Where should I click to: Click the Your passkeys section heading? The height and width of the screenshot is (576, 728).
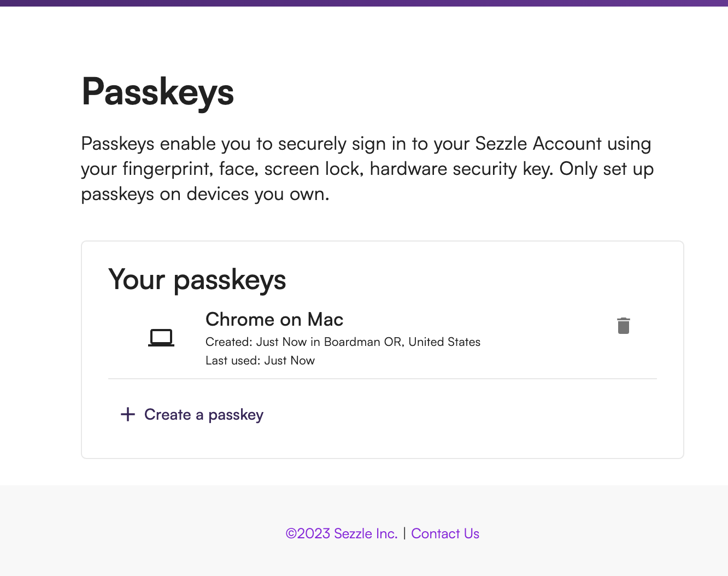(197, 280)
